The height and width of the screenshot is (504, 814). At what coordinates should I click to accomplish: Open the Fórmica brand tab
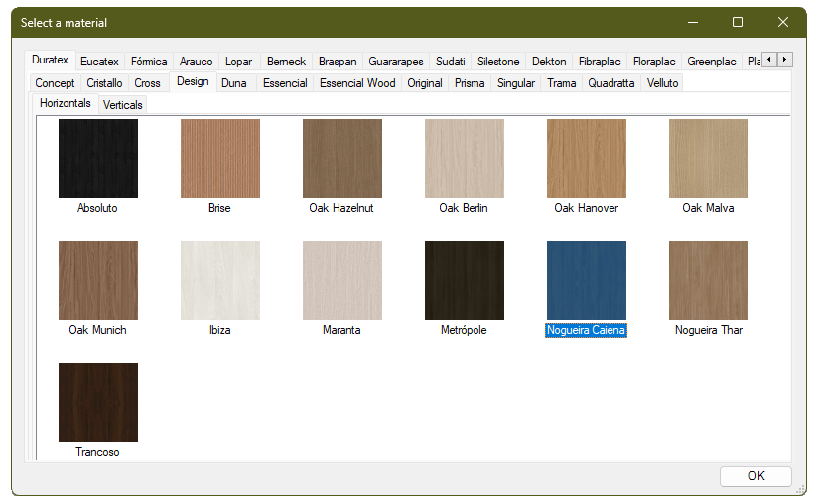coord(149,62)
